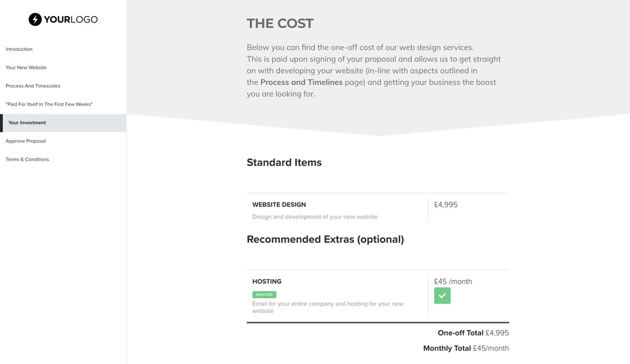Viewport: 630px width, 364px height.
Task: Toggle the green Hosting checkbox
Action: [442, 295]
